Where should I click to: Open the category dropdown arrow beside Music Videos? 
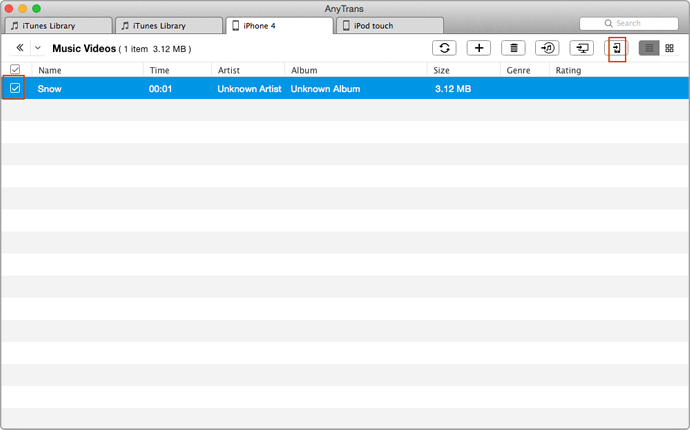pyautogui.click(x=38, y=48)
